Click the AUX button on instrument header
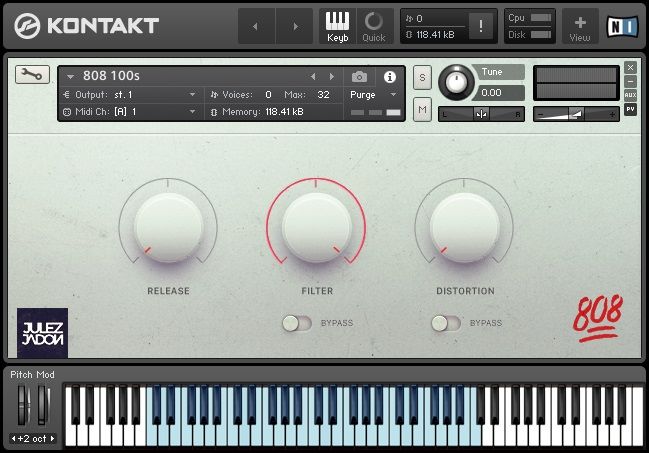649x453 pixels. [630, 94]
